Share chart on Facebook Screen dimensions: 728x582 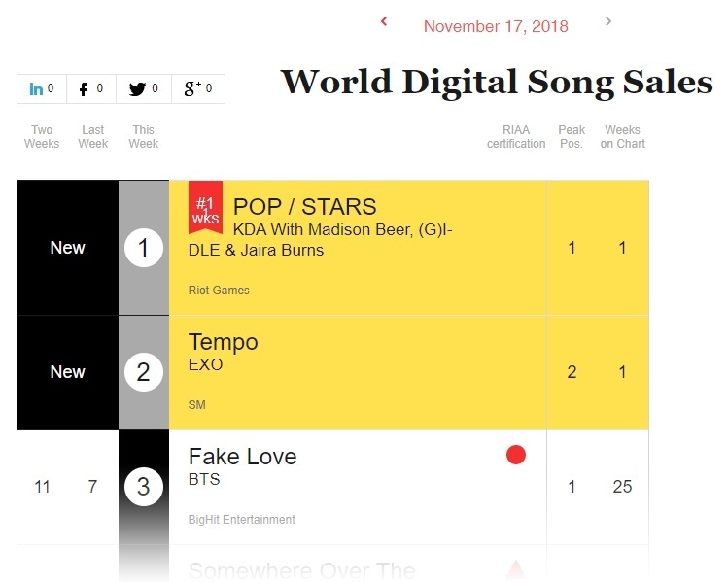click(x=91, y=89)
